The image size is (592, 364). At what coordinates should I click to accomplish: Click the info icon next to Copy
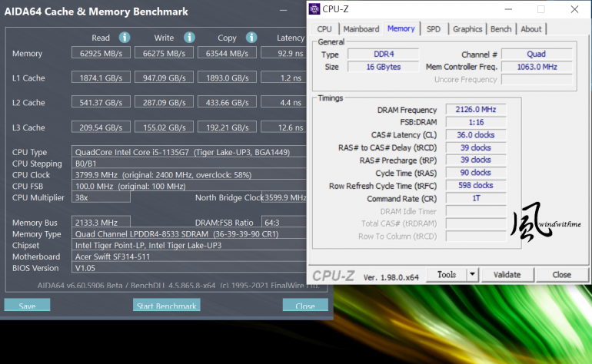click(251, 37)
